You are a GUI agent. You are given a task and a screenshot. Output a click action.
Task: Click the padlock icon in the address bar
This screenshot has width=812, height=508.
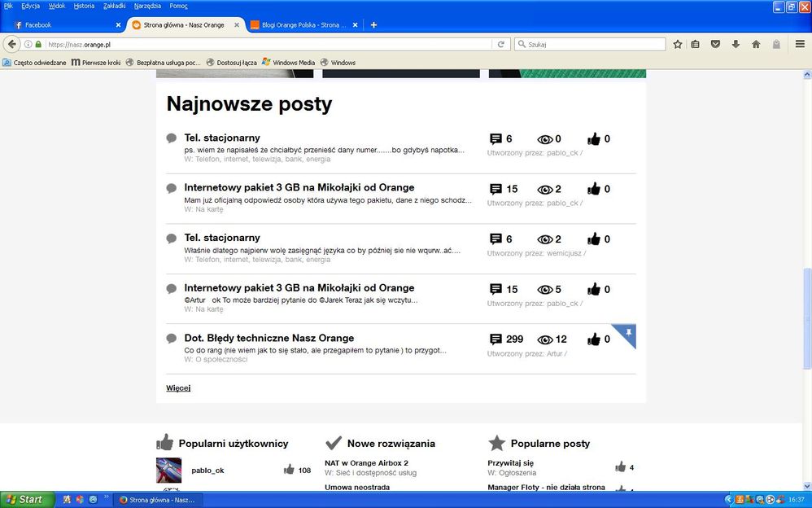tap(39, 45)
